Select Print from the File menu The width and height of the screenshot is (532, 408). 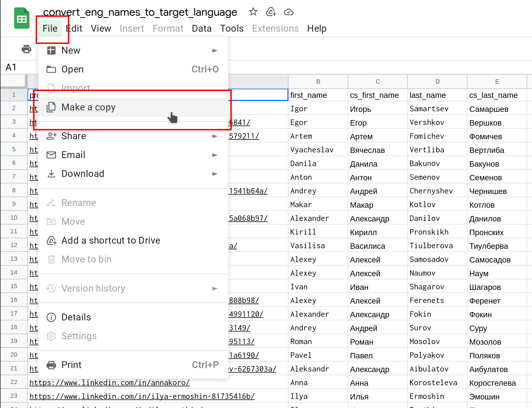click(x=71, y=365)
